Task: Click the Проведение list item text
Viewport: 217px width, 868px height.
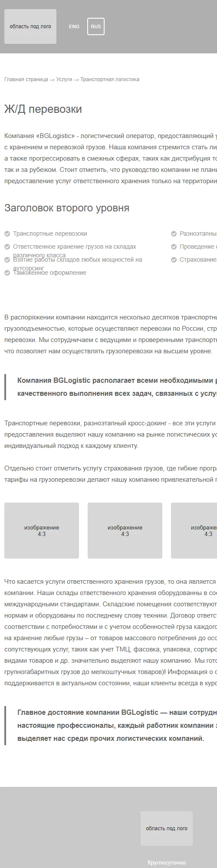Action: pyautogui.click(x=198, y=247)
